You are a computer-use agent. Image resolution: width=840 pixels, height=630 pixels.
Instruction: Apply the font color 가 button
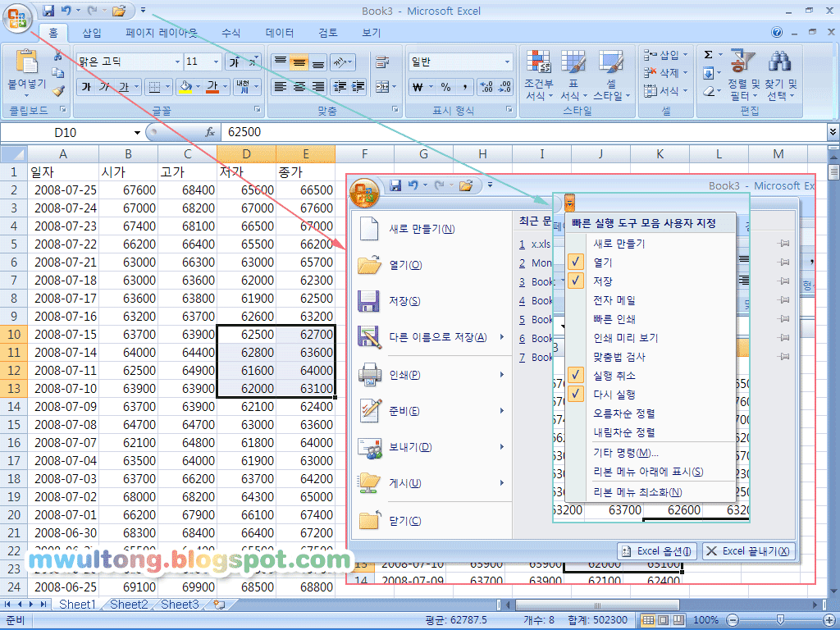[x=212, y=86]
